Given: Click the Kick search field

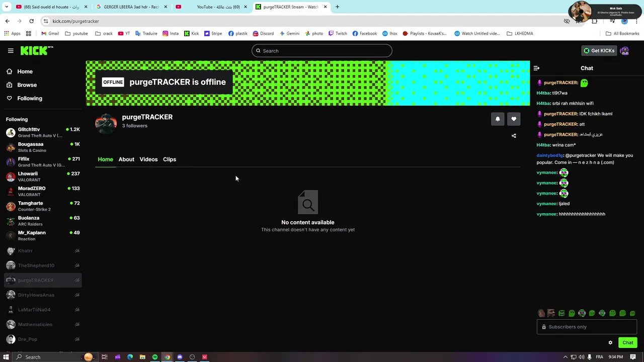Looking at the screenshot, I should point(322,51).
